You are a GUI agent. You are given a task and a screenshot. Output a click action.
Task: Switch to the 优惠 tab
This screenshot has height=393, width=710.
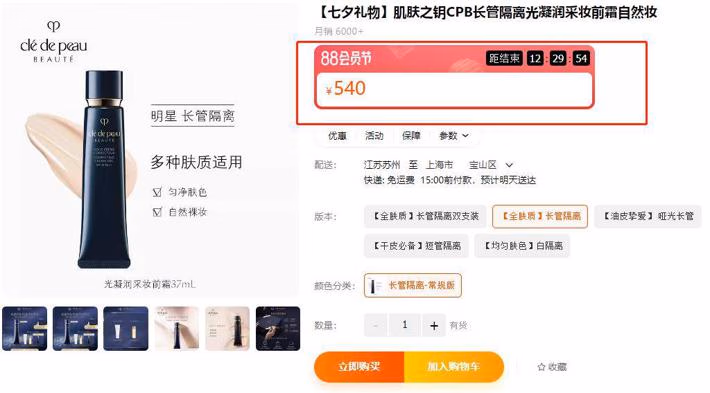tap(337, 135)
